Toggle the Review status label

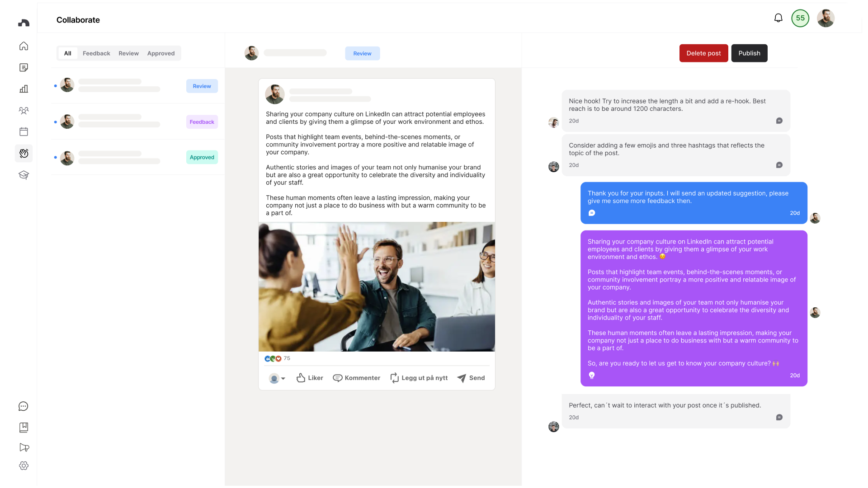[362, 53]
